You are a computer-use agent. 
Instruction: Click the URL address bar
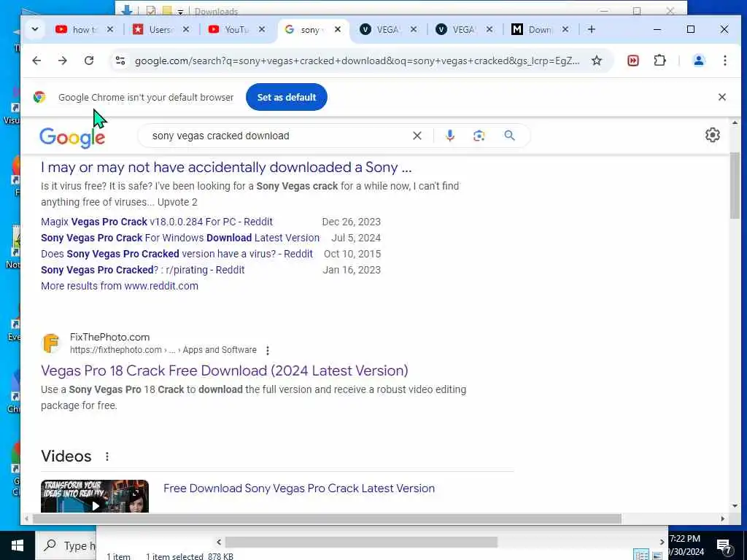357,61
